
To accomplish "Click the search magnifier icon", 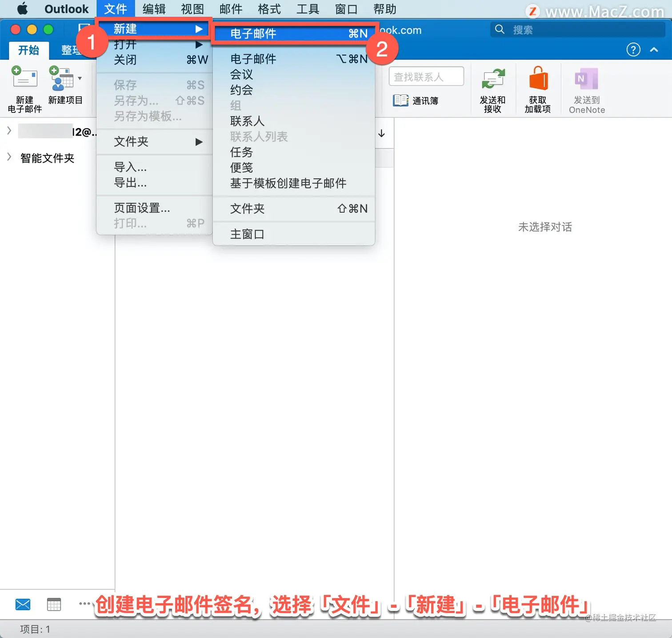I will (500, 29).
